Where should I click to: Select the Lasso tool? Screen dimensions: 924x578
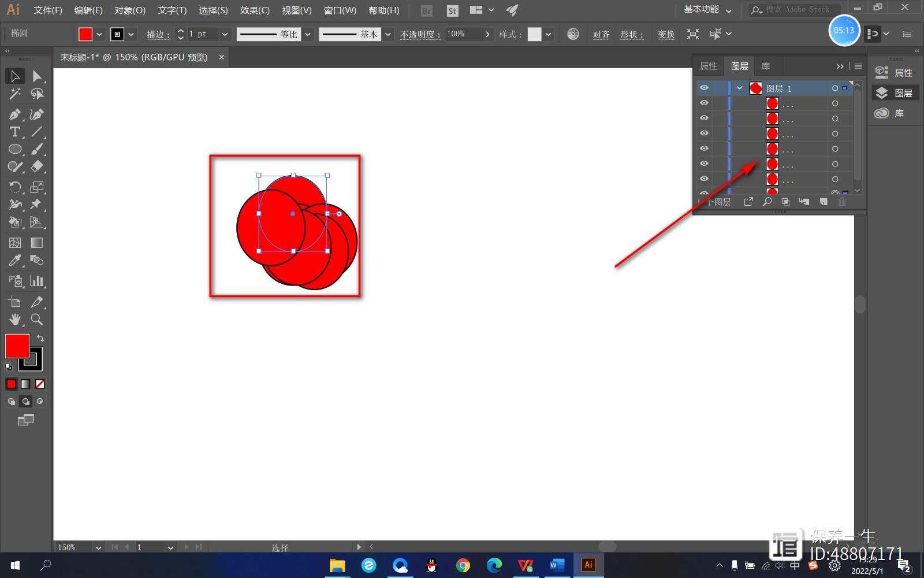(x=37, y=94)
